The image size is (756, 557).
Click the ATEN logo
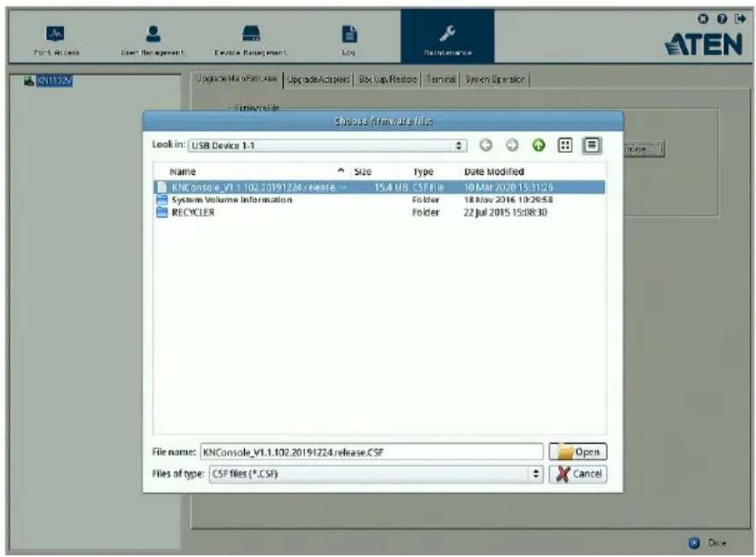pyautogui.click(x=703, y=45)
